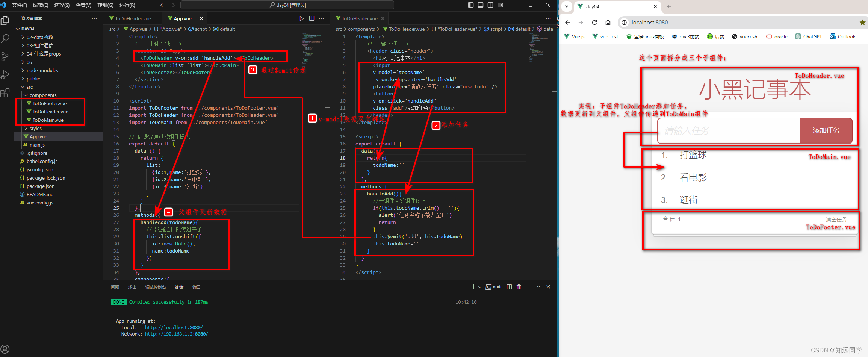This screenshot has height=357, width=868.
Task: Bookmark page with star icon
Action: click(x=863, y=23)
